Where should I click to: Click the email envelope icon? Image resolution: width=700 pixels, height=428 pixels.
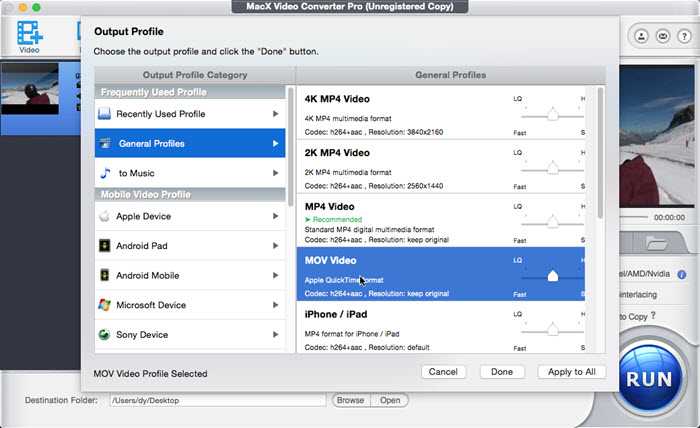point(662,36)
